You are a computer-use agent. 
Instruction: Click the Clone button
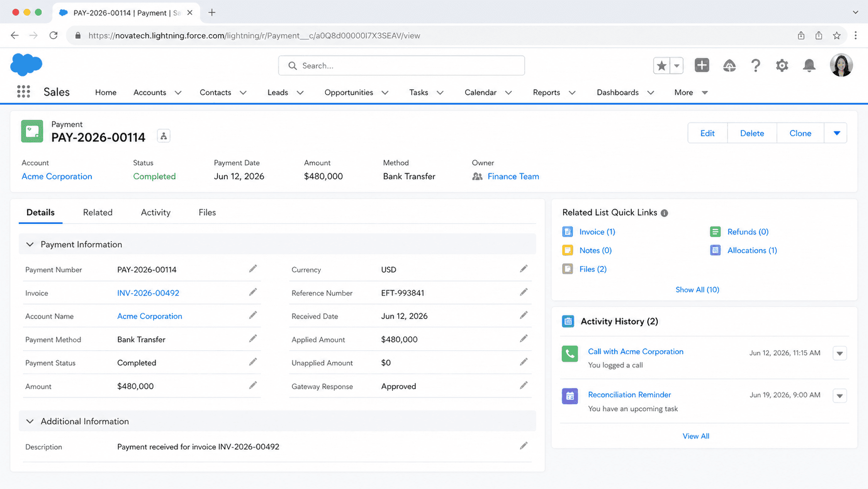[x=801, y=133]
